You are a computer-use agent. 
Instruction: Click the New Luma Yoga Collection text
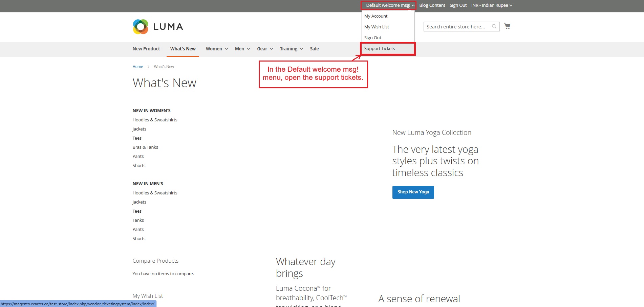432,133
